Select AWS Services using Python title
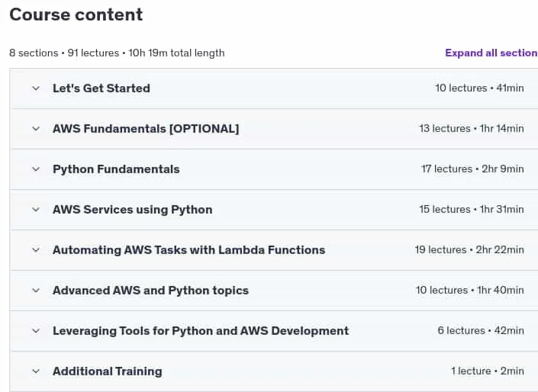 pos(133,210)
